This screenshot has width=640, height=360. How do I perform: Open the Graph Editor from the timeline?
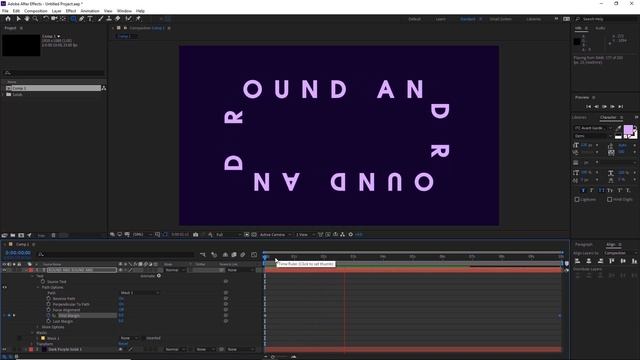(x=254, y=255)
